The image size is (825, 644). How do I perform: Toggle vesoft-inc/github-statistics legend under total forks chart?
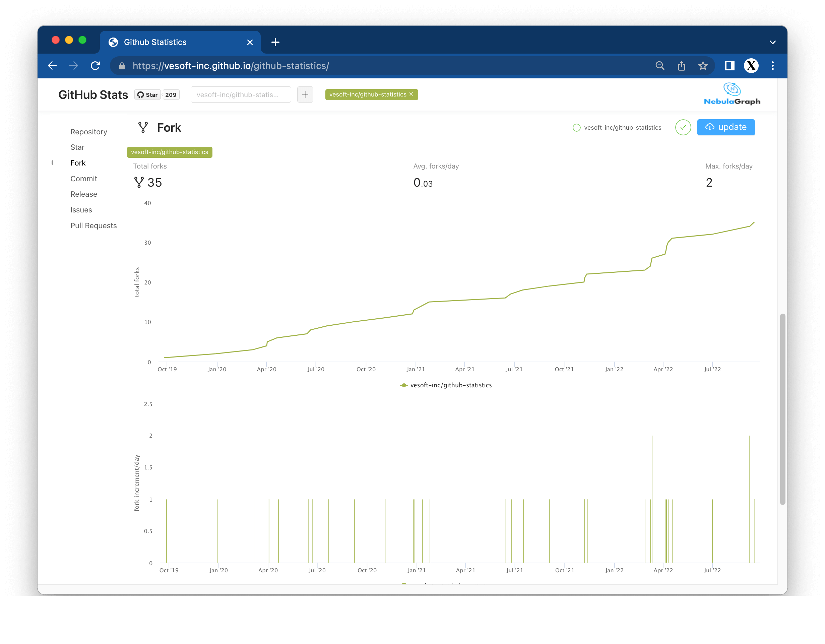pos(446,385)
